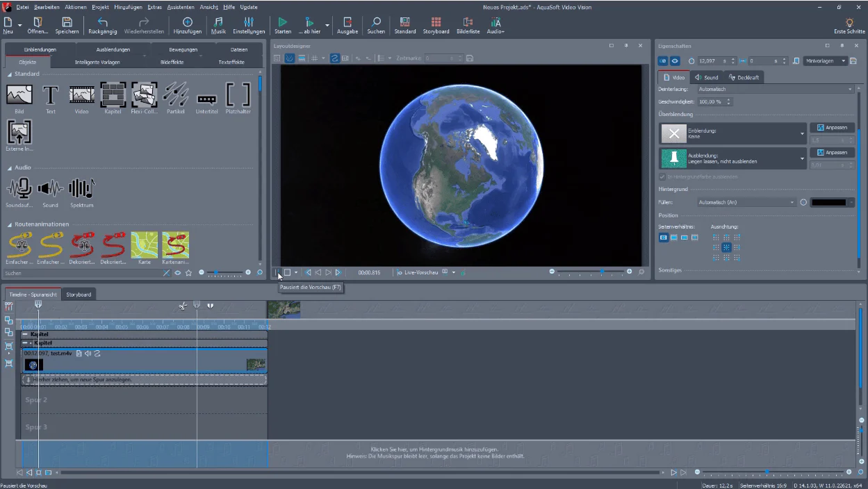Collapse the first Kapitel track row
Viewport: 868px width, 489px height.
tap(25, 334)
